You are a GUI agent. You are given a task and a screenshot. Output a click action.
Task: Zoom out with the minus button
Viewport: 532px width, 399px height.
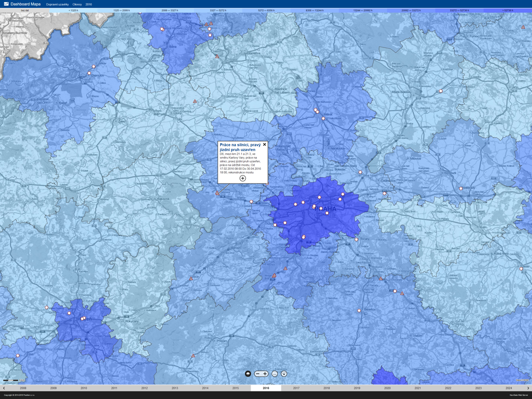[257, 373]
